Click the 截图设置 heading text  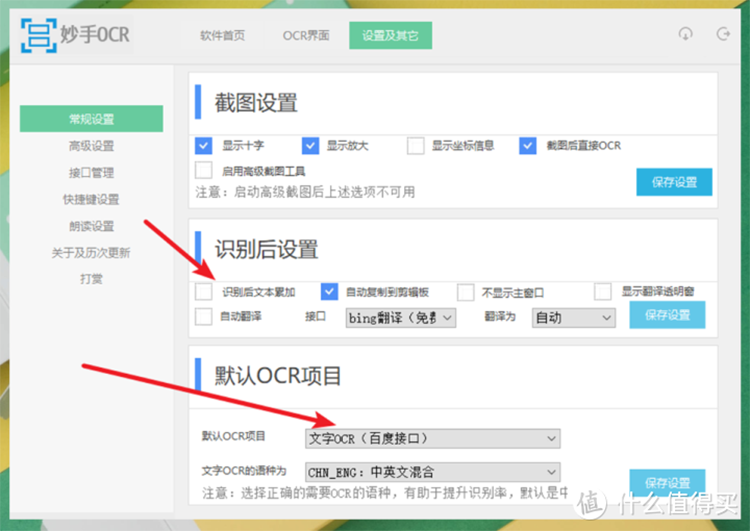coord(256,102)
